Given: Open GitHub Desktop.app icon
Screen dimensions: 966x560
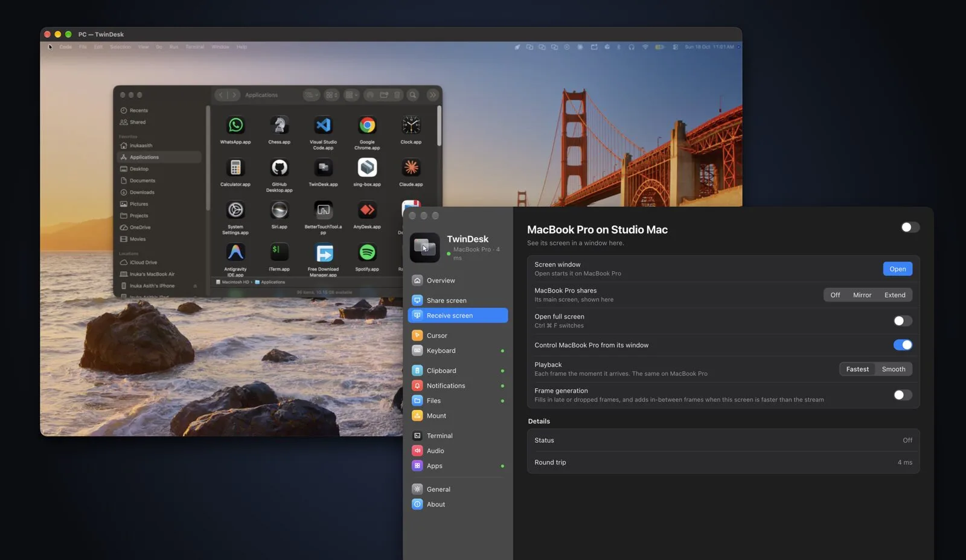Looking at the screenshot, I should [279, 168].
